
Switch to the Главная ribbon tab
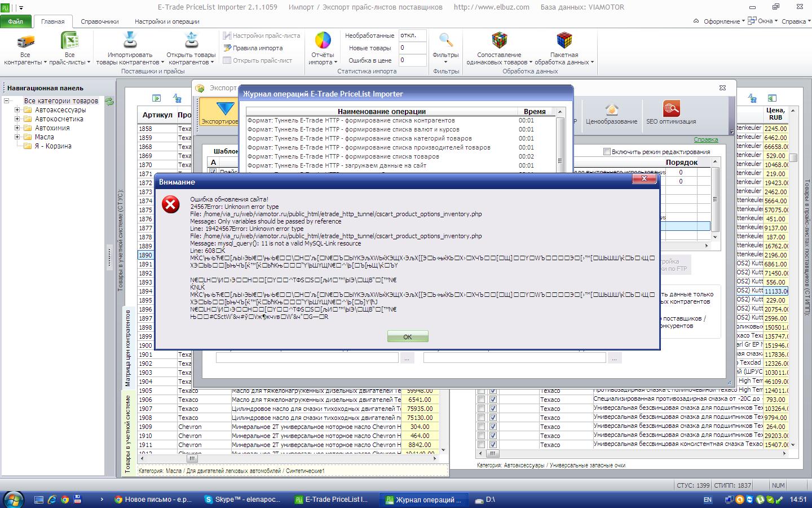pyautogui.click(x=53, y=21)
